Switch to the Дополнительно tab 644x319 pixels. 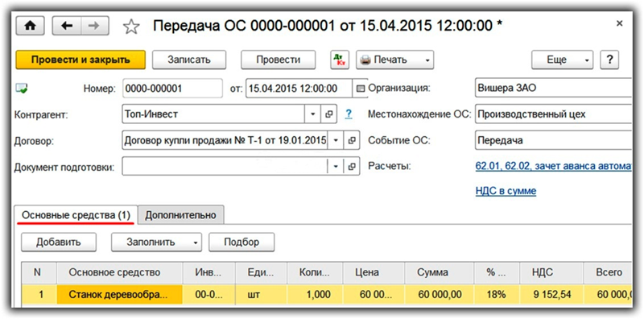coord(180,215)
